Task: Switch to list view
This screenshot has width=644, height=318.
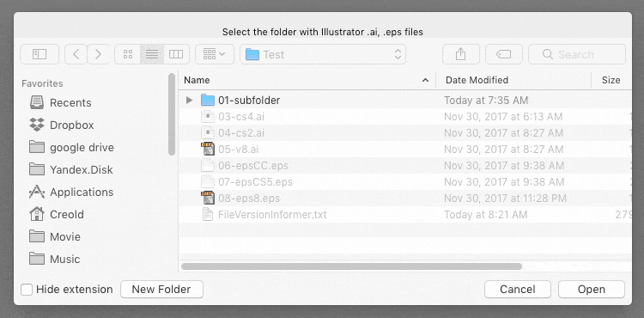Action: tap(152, 54)
